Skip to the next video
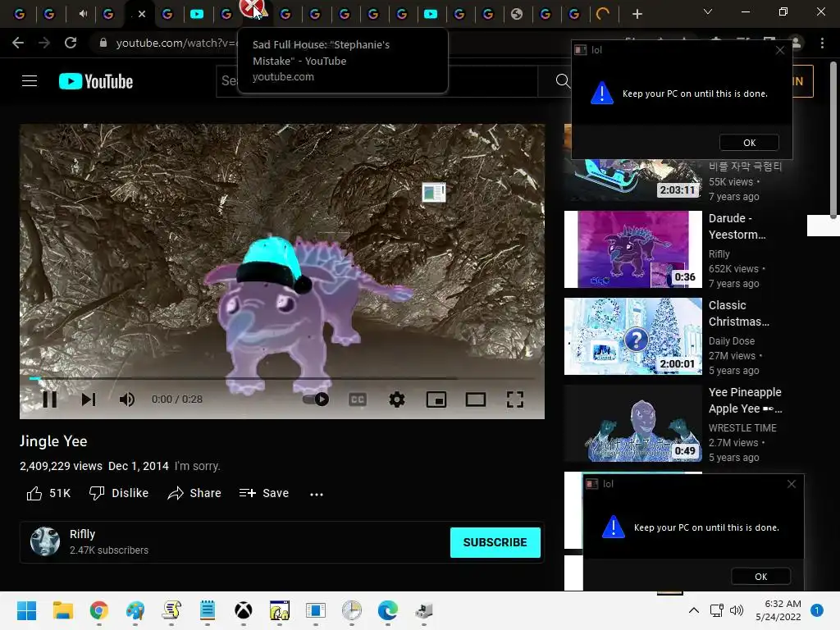 (x=89, y=399)
